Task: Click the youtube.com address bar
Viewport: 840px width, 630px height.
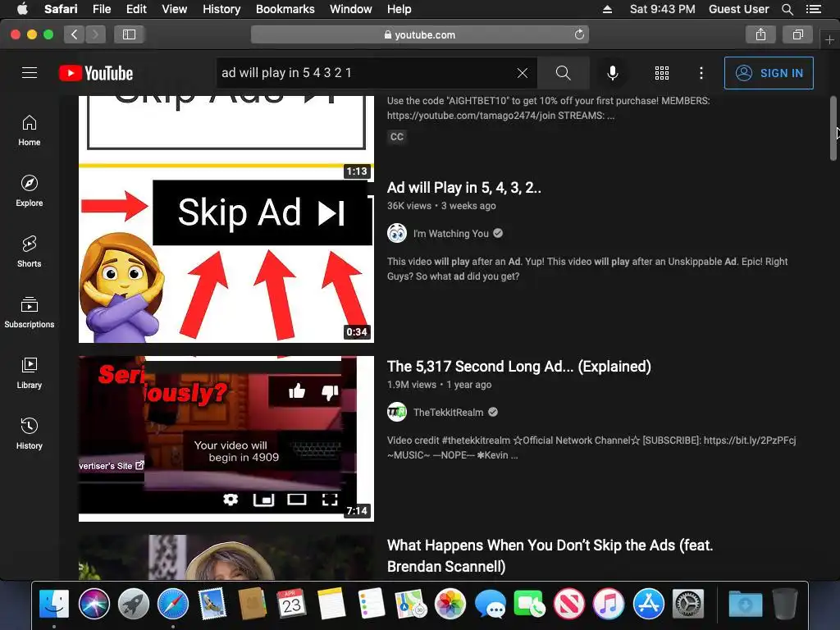Action: (420, 34)
